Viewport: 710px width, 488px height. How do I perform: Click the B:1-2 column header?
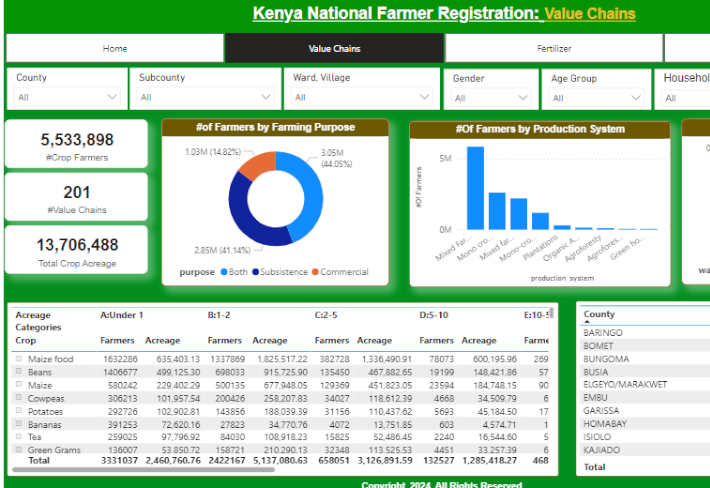[x=219, y=315]
